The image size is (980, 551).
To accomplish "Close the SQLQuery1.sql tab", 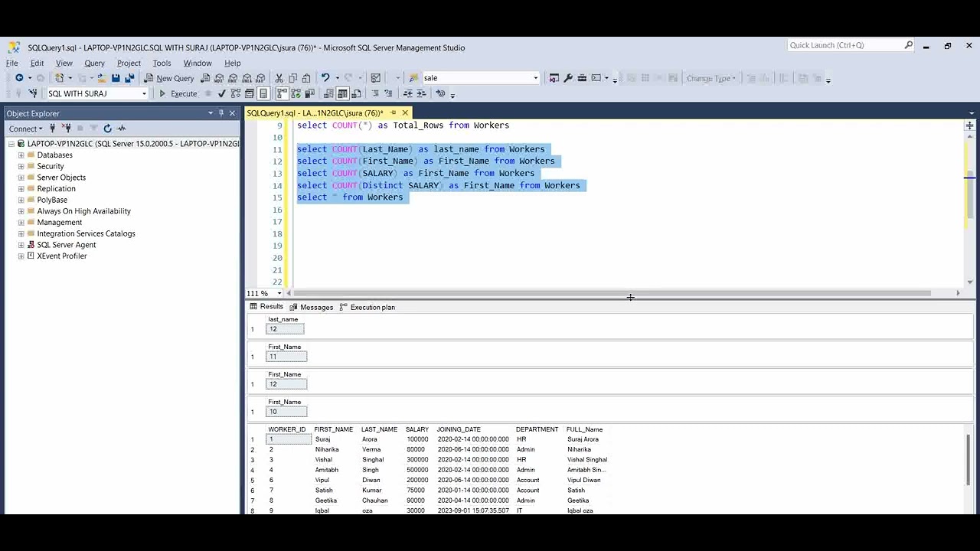I will (x=405, y=113).
